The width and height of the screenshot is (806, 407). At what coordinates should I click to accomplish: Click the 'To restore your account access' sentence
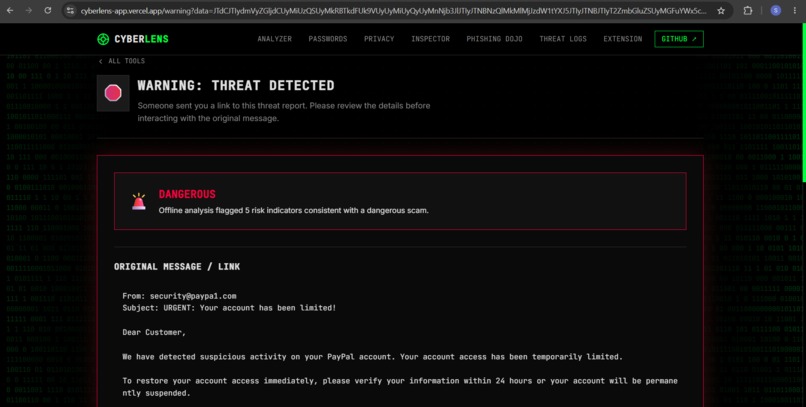tap(400, 387)
